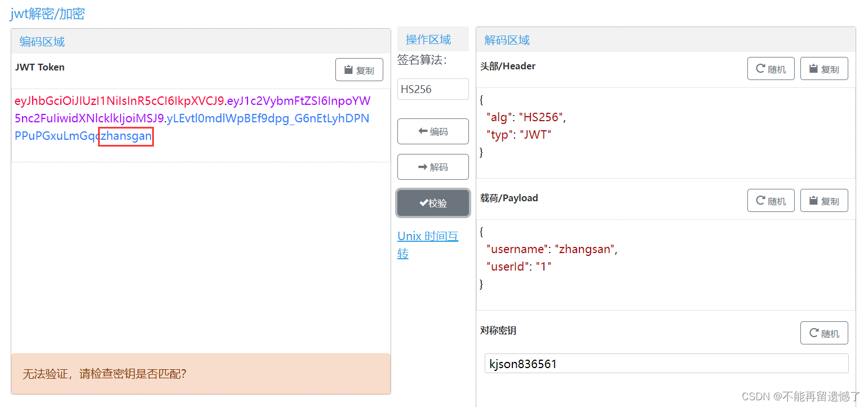Click 复制 button in the 载荷/Payload section
The width and height of the screenshot is (868, 407).
tap(824, 201)
